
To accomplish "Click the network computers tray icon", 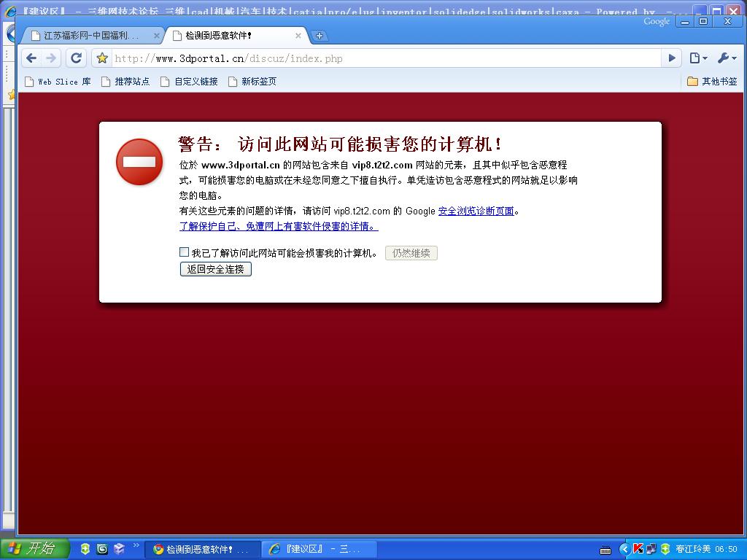I will tap(651, 549).
